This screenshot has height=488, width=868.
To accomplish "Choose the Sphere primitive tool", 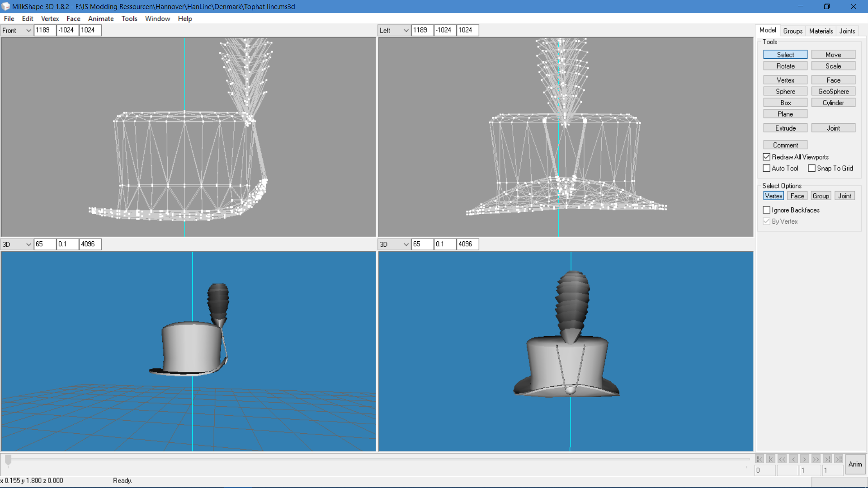I will (785, 91).
